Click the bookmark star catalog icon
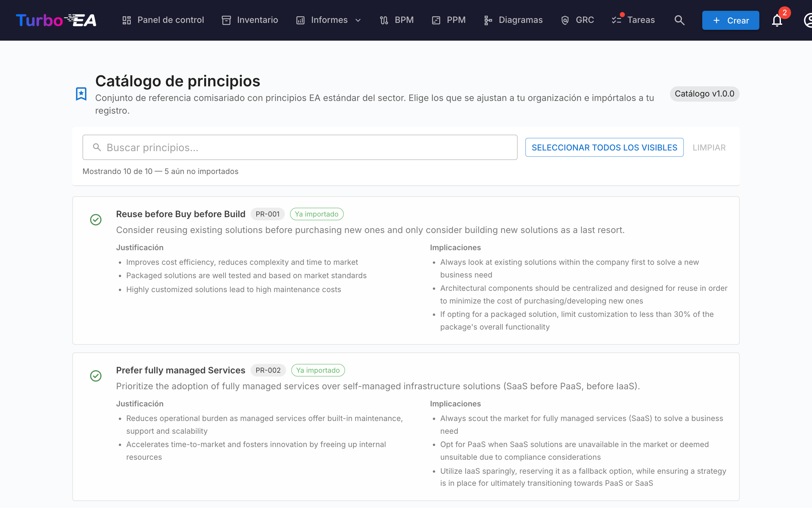Screen dimensions: 812x508 tap(81, 94)
